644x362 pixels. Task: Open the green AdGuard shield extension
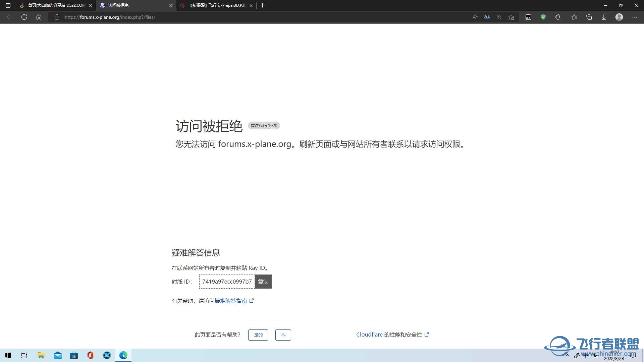[x=543, y=17]
